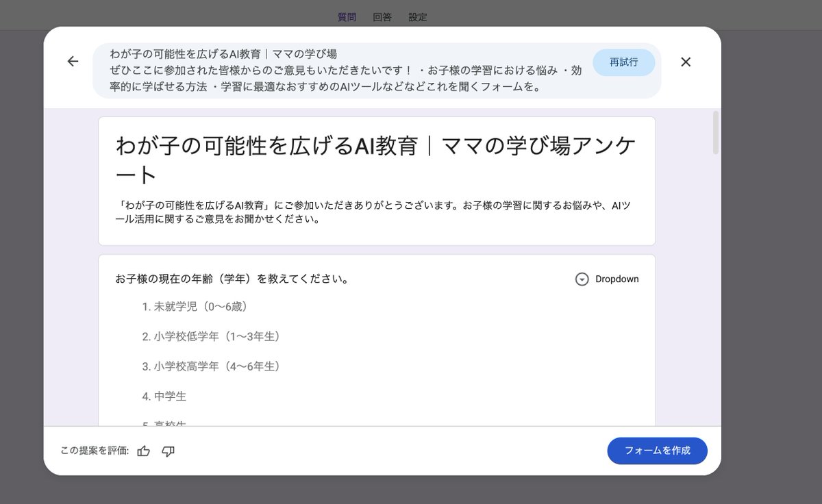Switch to the 質問 tab
The width and height of the screenshot is (822, 504).
347,17
